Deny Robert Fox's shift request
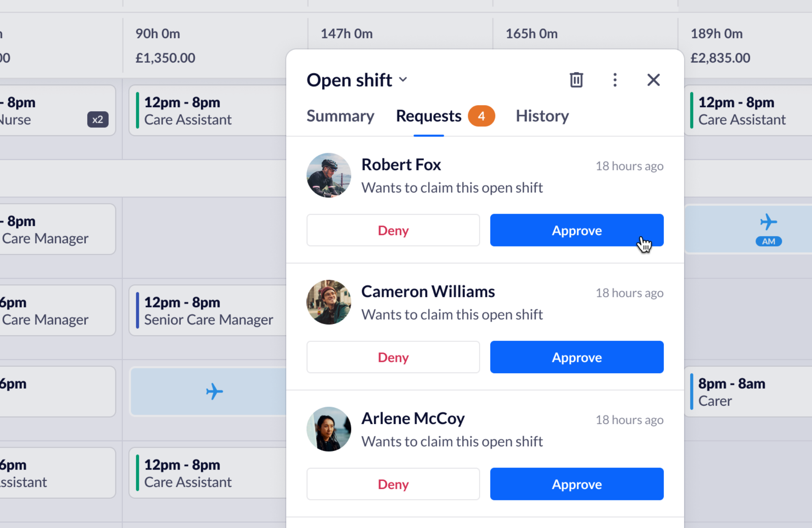 (x=393, y=230)
